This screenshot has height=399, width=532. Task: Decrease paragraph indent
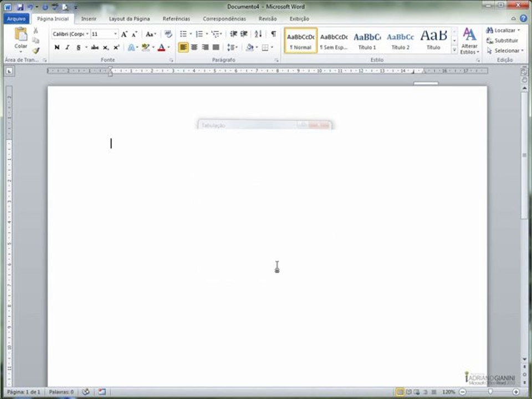pyautogui.click(x=233, y=34)
